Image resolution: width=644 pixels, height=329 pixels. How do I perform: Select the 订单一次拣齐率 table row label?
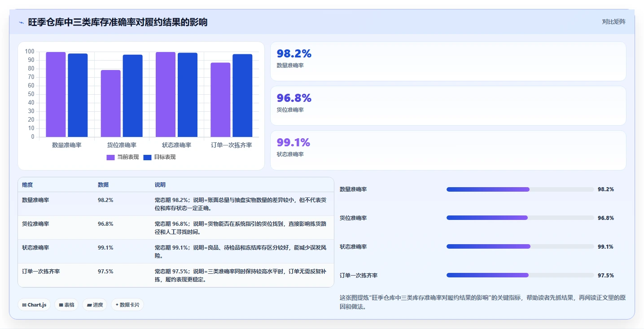[x=41, y=271]
